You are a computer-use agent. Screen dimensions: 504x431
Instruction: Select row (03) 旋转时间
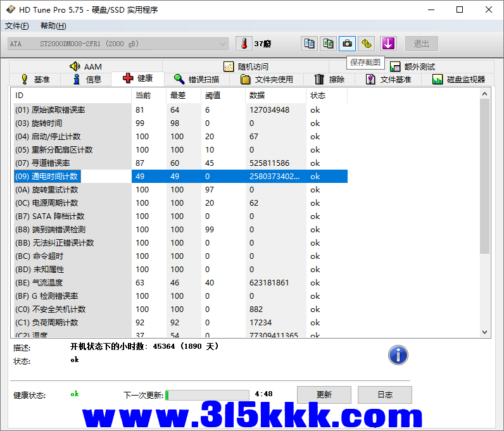point(180,123)
